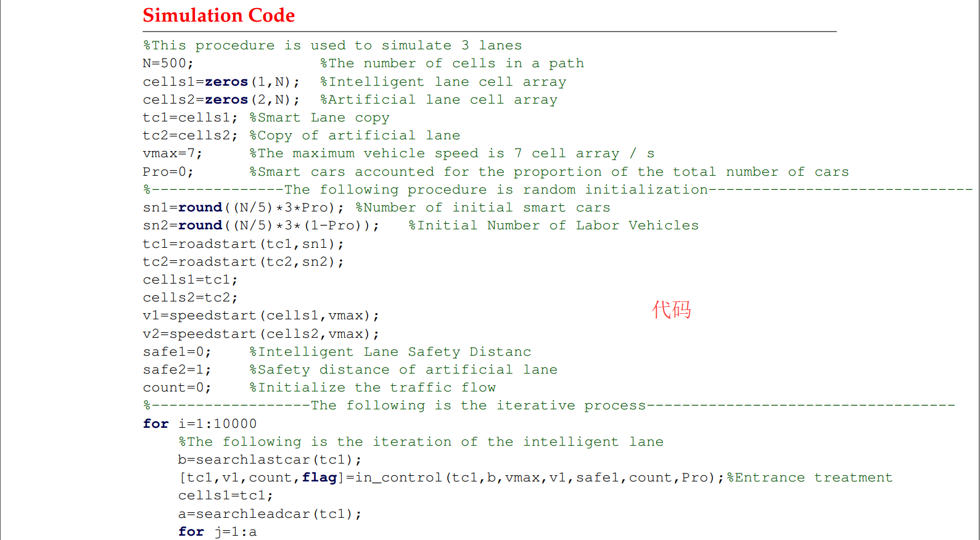Click the comment '%Number of initial smart cars'

483,208
